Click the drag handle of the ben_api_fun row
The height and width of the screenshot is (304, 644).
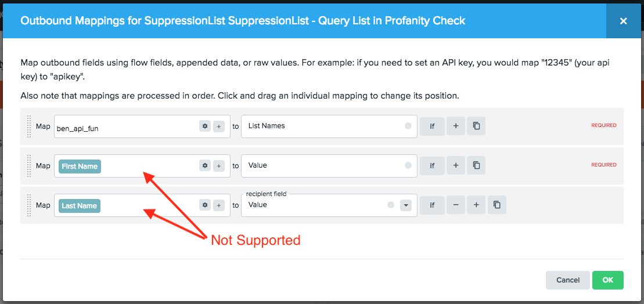(x=28, y=126)
